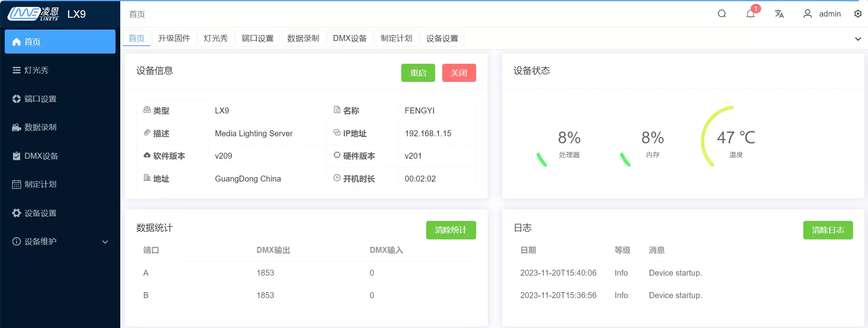The image size is (868, 328).
Task: Click green 重启 restart button
Action: (418, 73)
